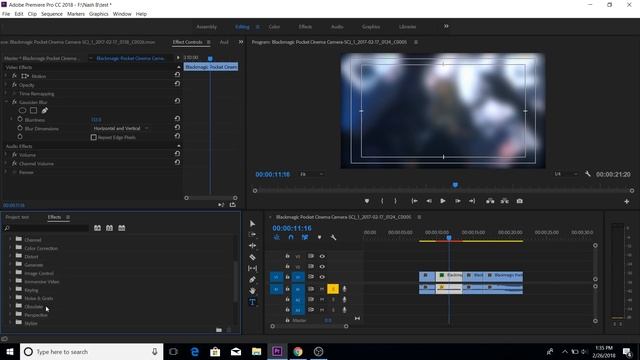This screenshot has height=360, width=640.
Task: Click the Lift button in program monitor
Action: [490, 201]
